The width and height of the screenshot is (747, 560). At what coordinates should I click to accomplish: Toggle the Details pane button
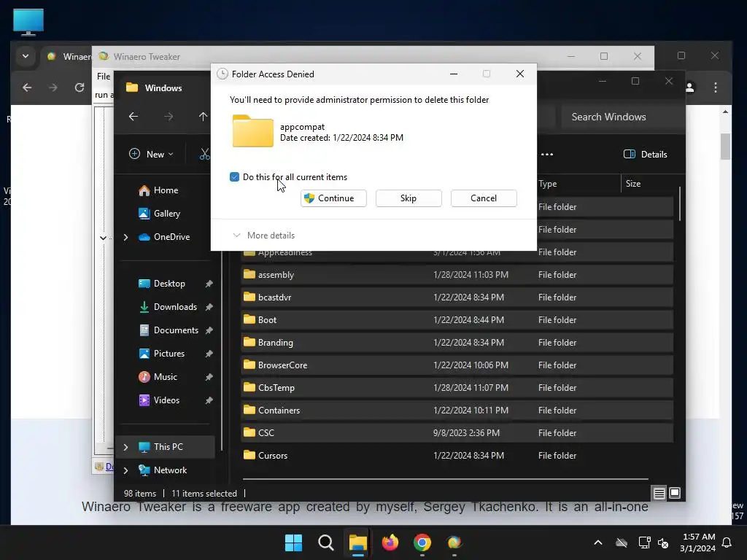pos(646,155)
